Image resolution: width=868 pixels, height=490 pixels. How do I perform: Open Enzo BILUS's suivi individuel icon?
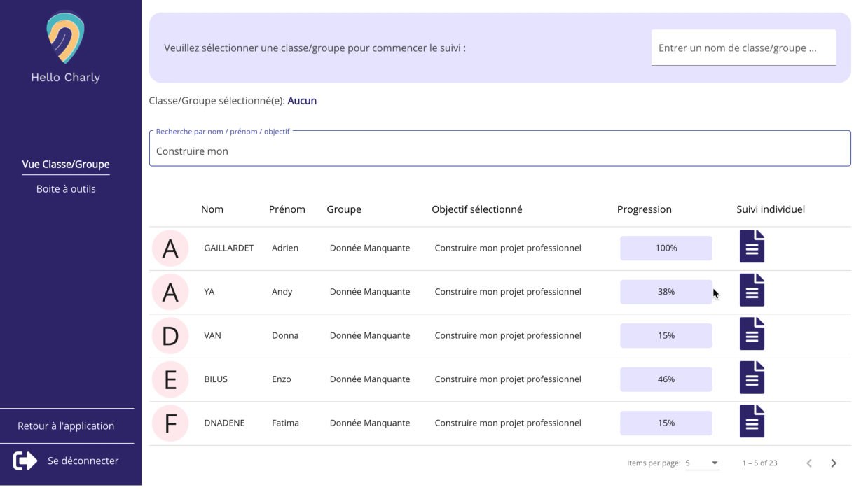752,378
